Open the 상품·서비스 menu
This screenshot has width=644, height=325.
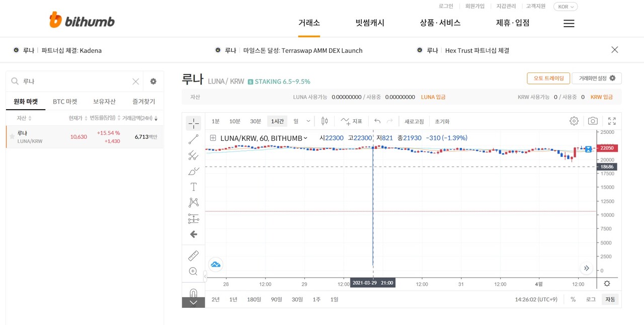440,23
